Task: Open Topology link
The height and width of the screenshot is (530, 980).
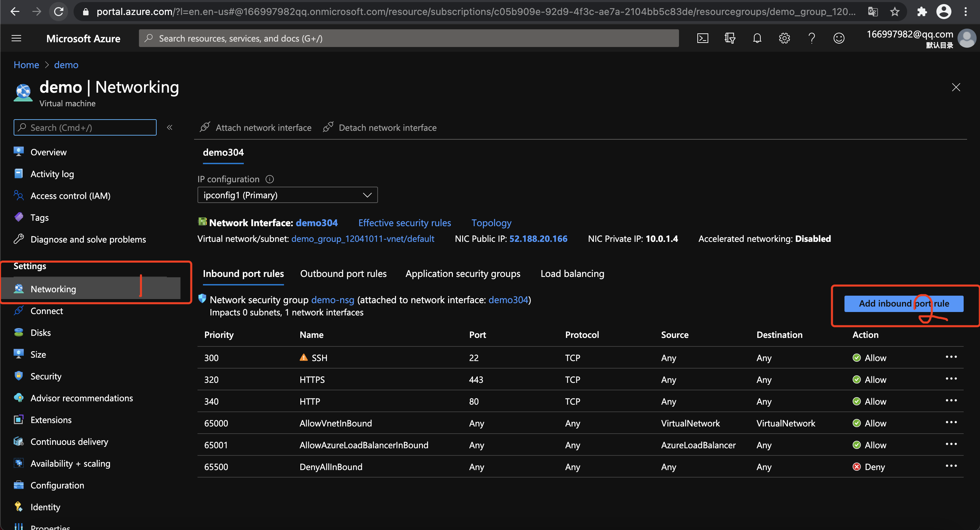Action: [x=491, y=223]
